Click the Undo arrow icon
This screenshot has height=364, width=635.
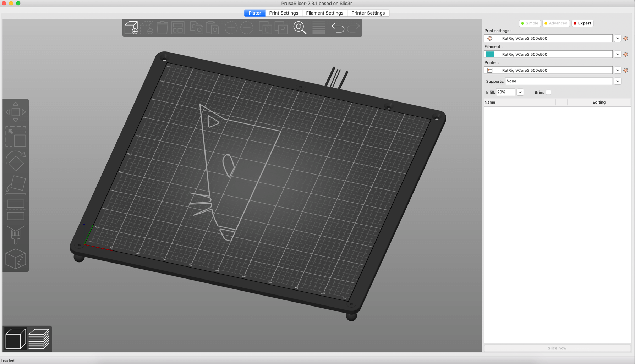pyautogui.click(x=338, y=28)
